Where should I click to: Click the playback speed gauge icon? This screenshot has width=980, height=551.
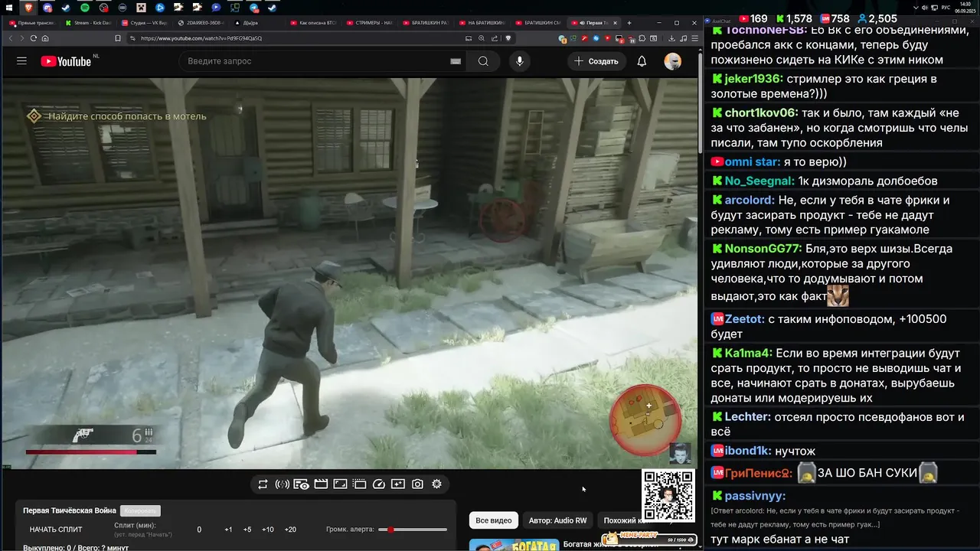coord(378,484)
